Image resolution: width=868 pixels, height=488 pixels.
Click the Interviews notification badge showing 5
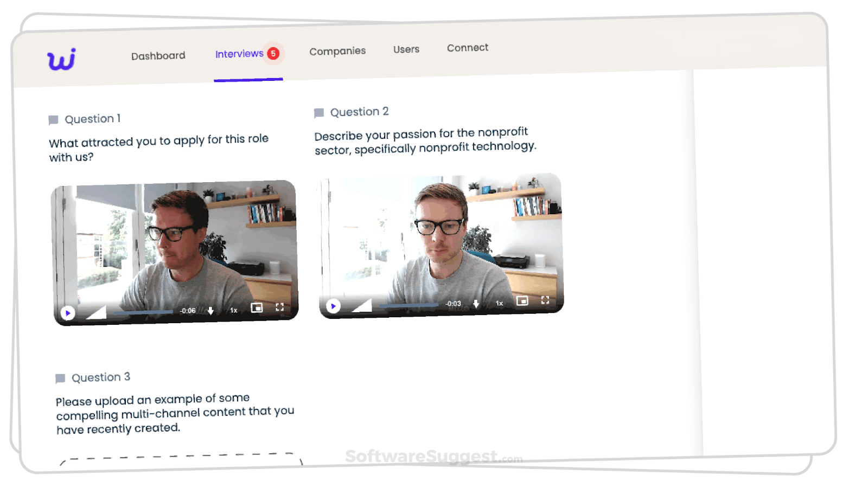click(x=273, y=54)
